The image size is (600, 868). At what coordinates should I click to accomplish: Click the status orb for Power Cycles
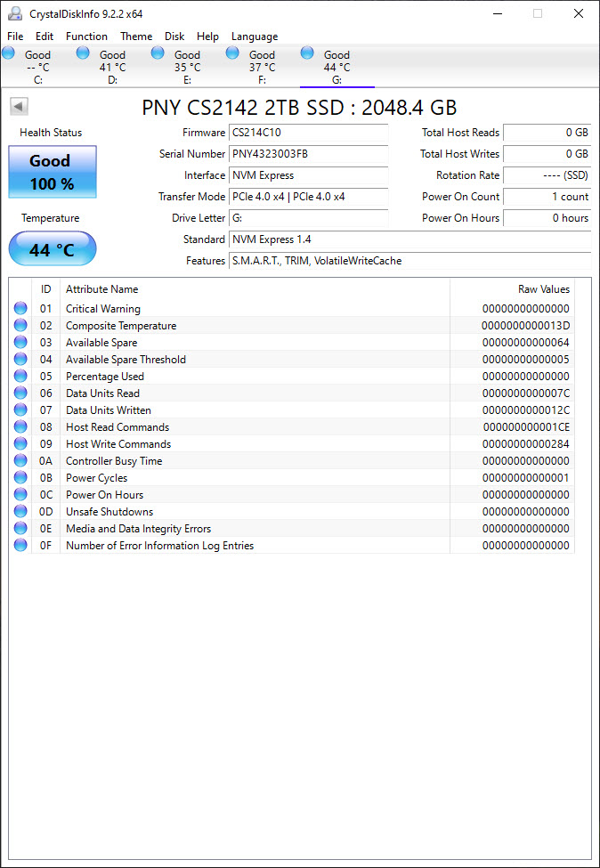coord(20,477)
